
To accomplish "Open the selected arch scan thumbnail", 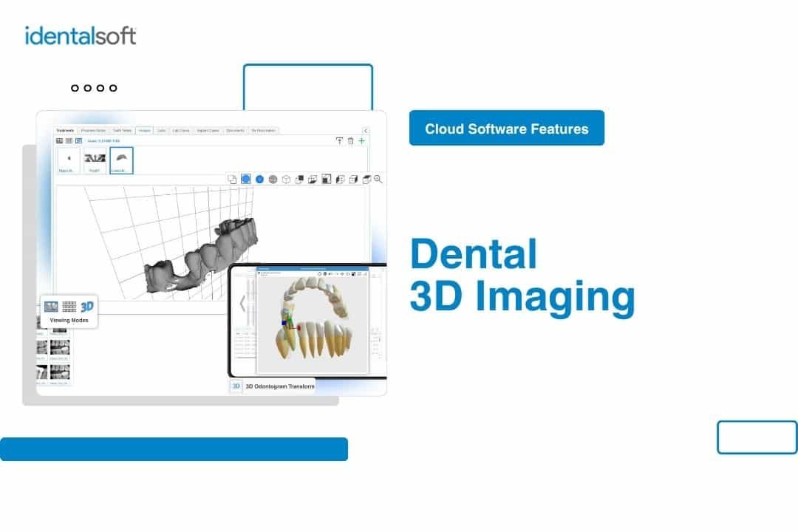I will pos(120,160).
